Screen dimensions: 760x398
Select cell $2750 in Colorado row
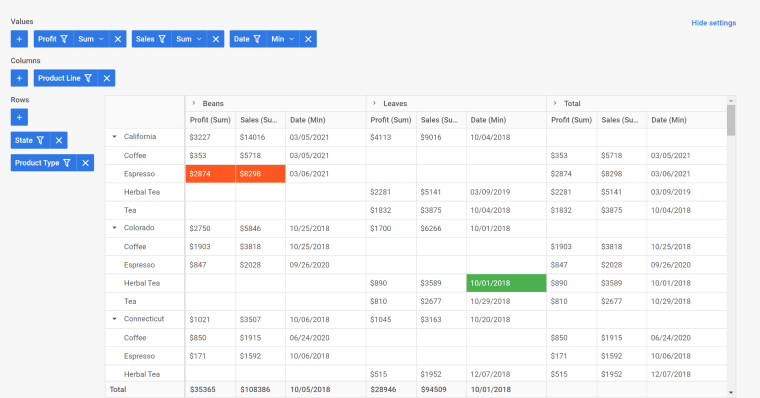(x=210, y=228)
